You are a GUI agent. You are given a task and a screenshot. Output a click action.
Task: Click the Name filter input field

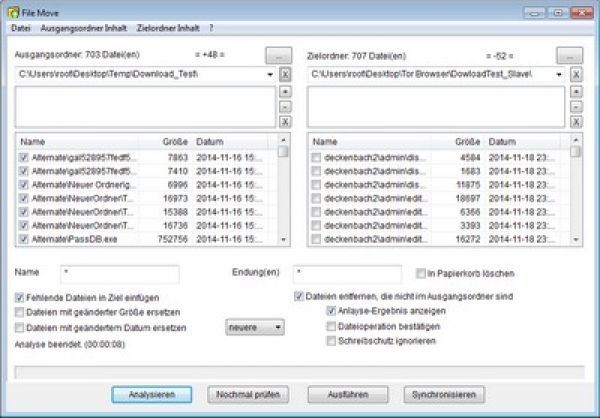pos(120,274)
